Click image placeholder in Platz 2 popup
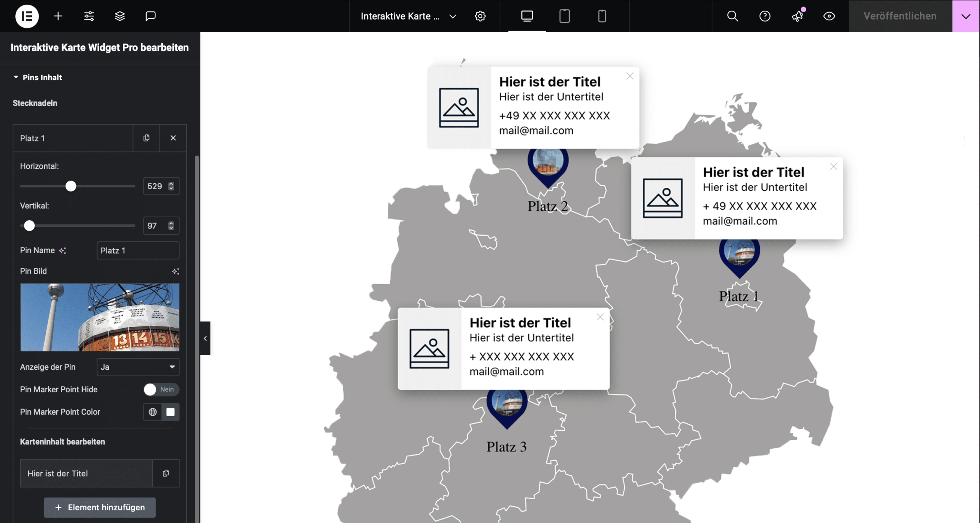Screen dimensions: 980x523 (x=459, y=108)
